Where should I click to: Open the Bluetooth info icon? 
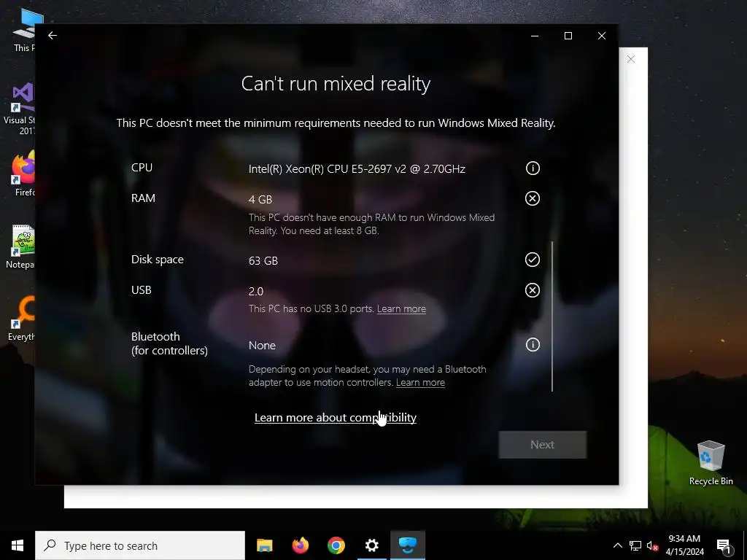(x=533, y=345)
